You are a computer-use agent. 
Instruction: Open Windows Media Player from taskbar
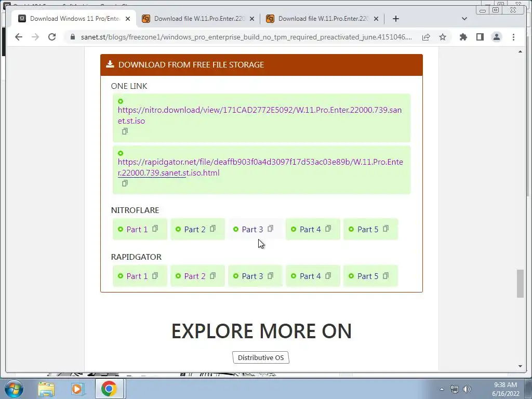click(77, 389)
